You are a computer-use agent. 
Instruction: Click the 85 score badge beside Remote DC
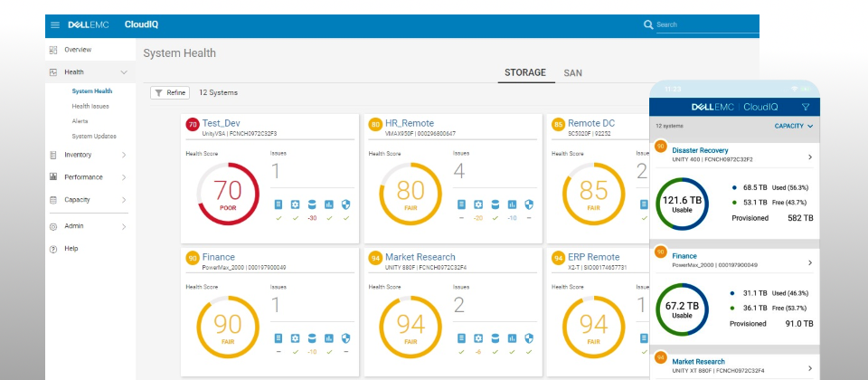coord(558,125)
